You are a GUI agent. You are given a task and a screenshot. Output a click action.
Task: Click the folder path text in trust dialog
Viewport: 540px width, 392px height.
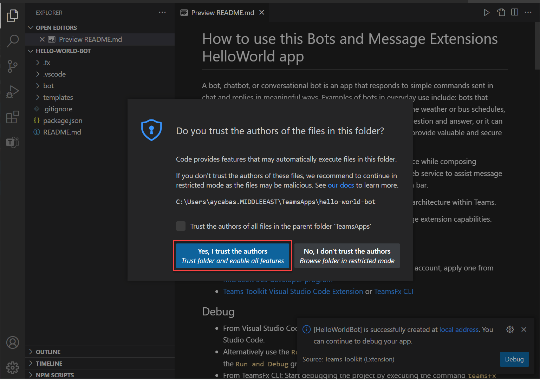click(x=276, y=202)
